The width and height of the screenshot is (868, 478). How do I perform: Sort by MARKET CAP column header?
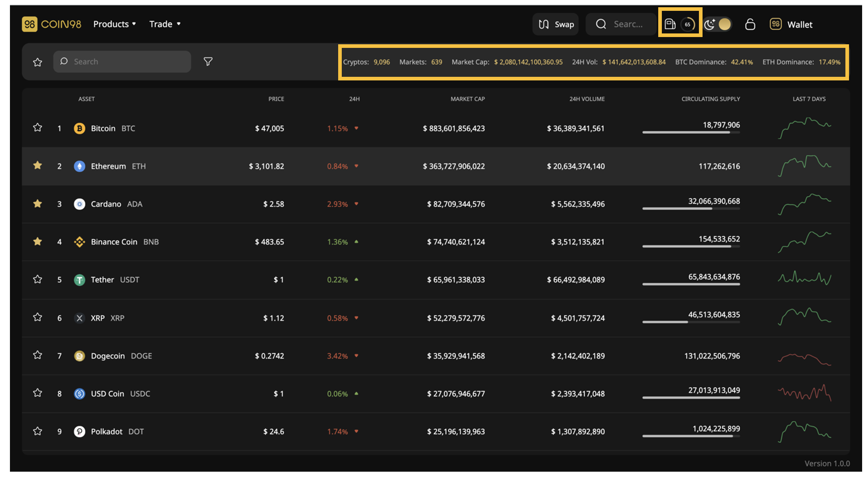(x=467, y=99)
